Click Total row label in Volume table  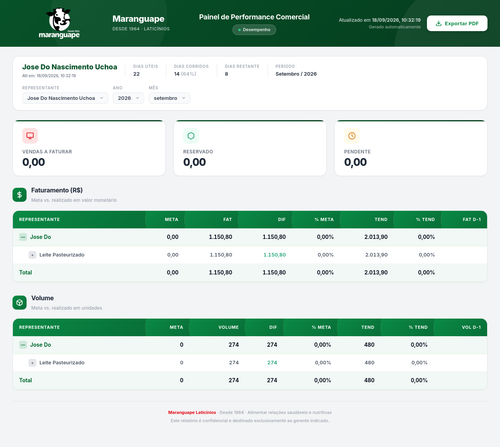pyautogui.click(x=26, y=380)
